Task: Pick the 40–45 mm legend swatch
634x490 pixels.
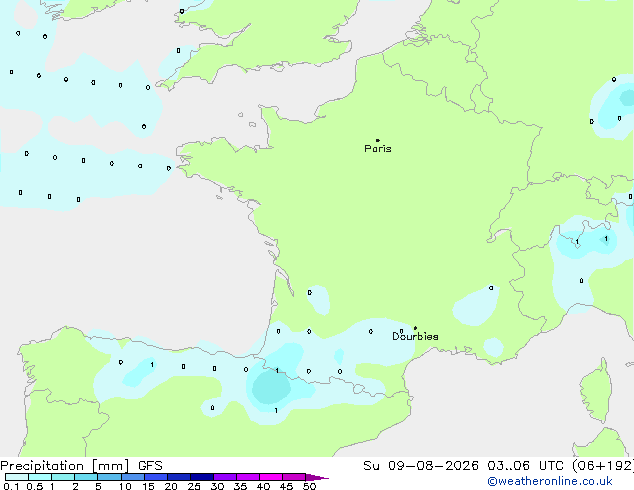Action: (271, 477)
